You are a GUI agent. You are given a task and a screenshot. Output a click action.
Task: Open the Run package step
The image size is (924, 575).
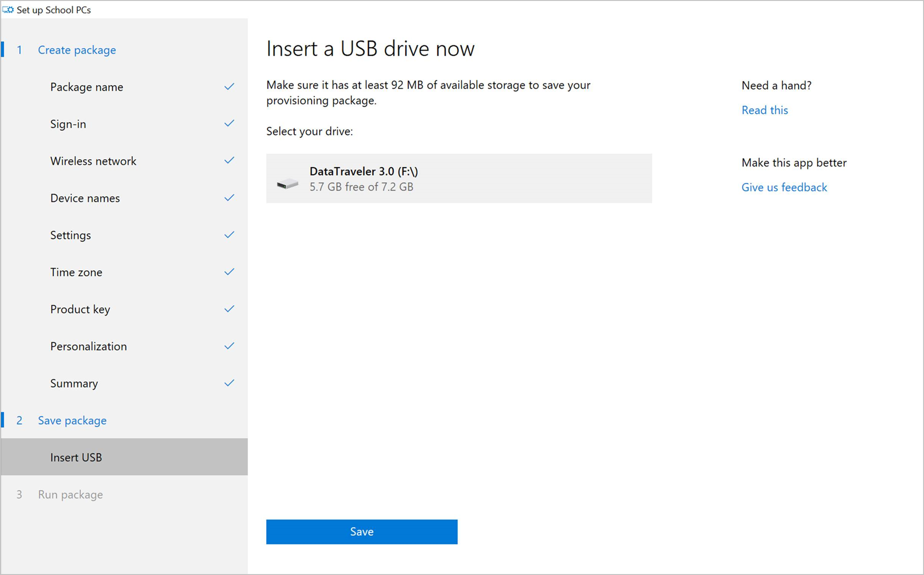[x=70, y=495]
